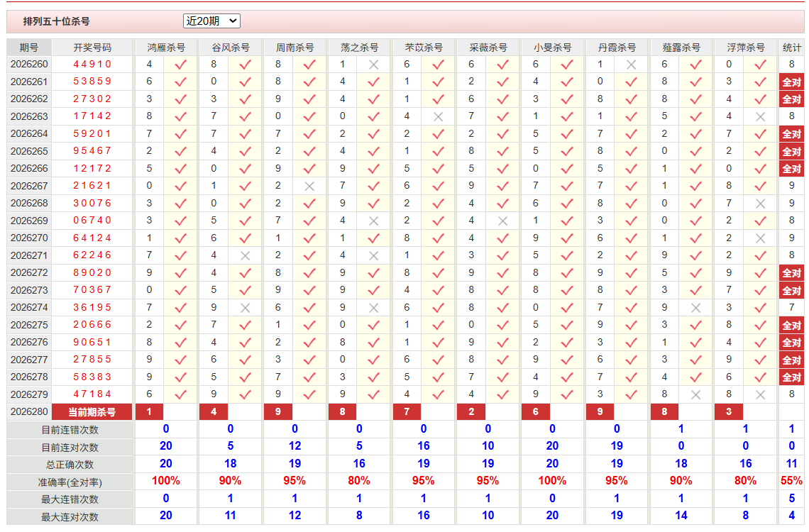Click the 浮萍杀号 column header
The height and width of the screenshot is (532, 809).
(746, 48)
